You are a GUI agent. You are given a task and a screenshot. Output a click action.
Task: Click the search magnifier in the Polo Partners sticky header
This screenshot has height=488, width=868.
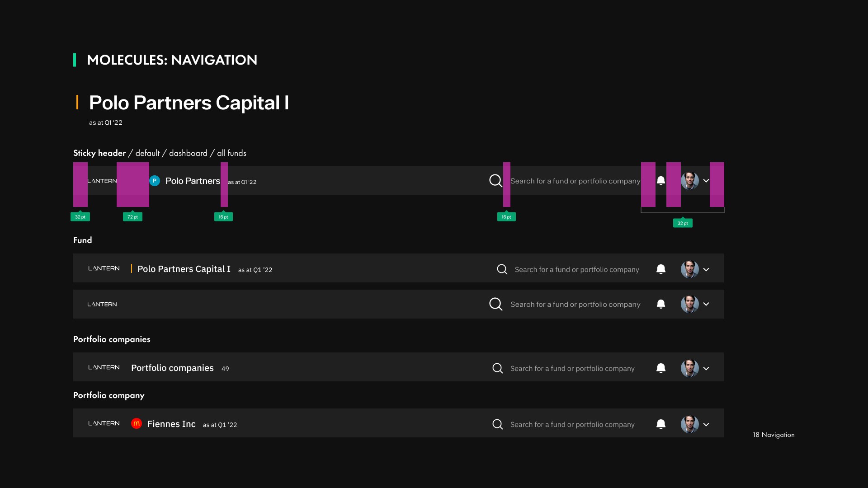495,181
